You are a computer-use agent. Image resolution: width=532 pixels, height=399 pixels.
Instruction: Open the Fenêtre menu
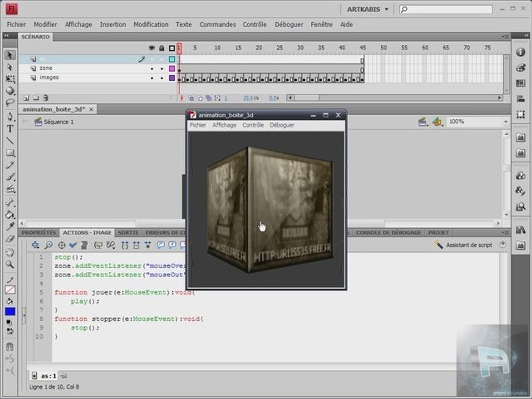point(321,24)
